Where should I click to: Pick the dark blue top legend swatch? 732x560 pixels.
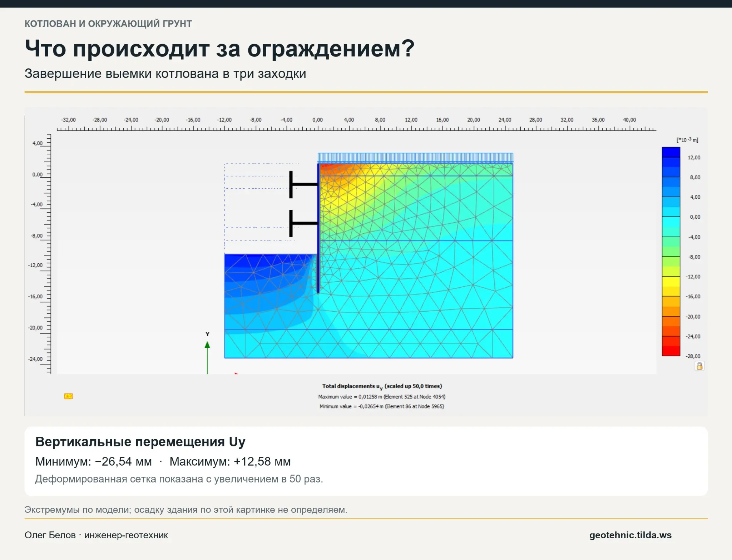671,152
